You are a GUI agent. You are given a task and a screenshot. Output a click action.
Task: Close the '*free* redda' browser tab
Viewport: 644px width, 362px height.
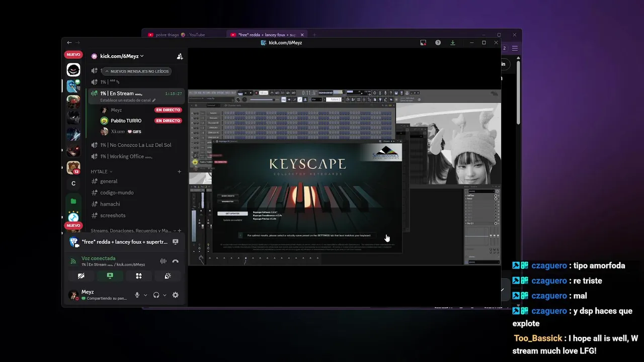click(x=302, y=35)
